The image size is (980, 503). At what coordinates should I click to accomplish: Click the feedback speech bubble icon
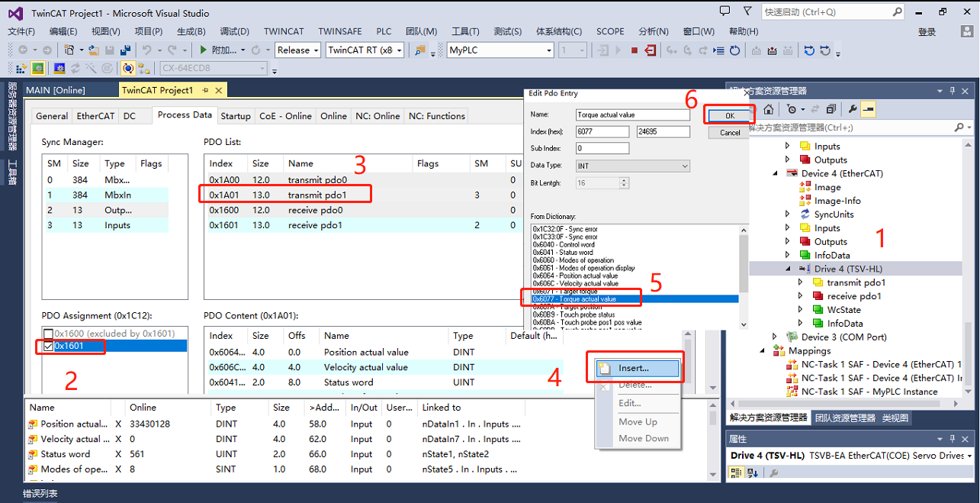tap(725, 11)
